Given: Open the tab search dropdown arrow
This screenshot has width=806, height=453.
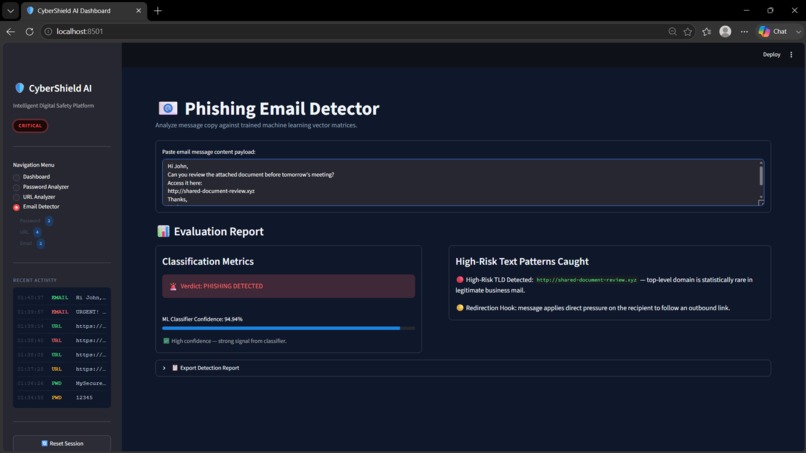Looking at the screenshot, I should pos(10,11).
